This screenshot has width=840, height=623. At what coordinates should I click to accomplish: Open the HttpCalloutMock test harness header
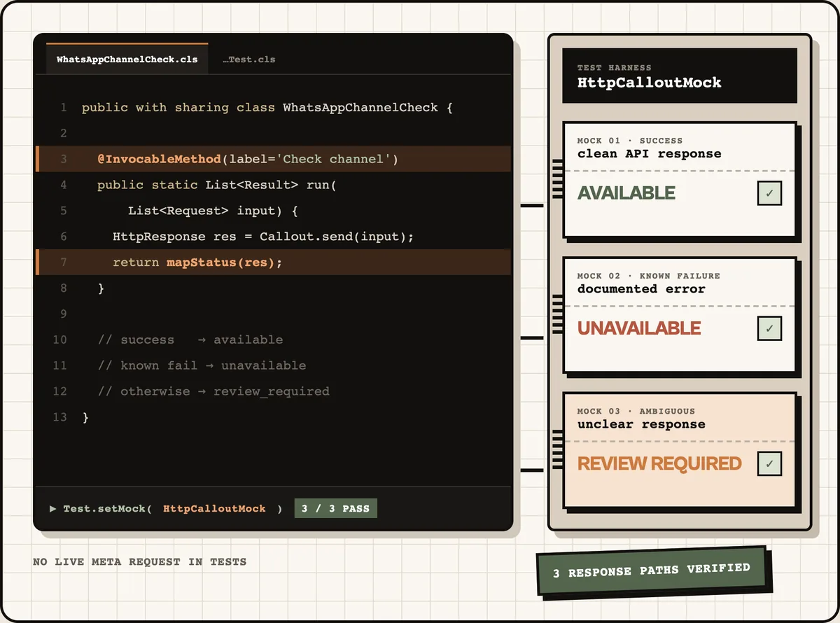pyautogui.click(x=680, y=76)
